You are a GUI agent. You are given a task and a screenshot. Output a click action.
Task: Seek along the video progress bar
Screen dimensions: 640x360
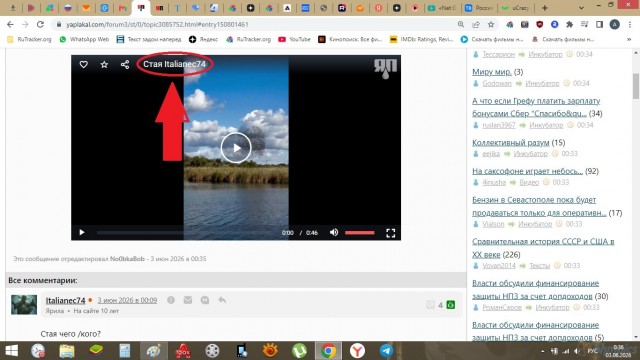(x=186, y=233)
